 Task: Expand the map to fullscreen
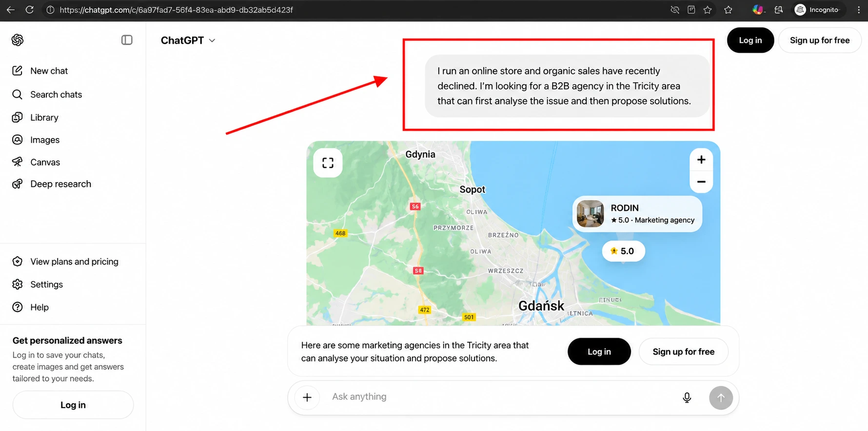pyautogui.click(x=328, y=163)
